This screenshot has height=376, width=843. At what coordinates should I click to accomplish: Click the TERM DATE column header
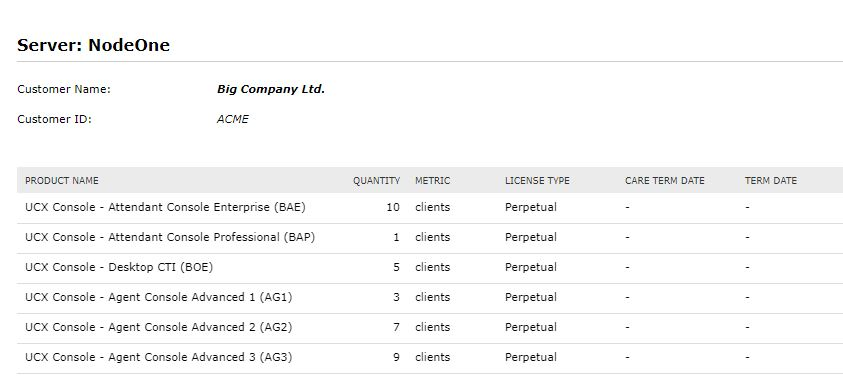770,181
